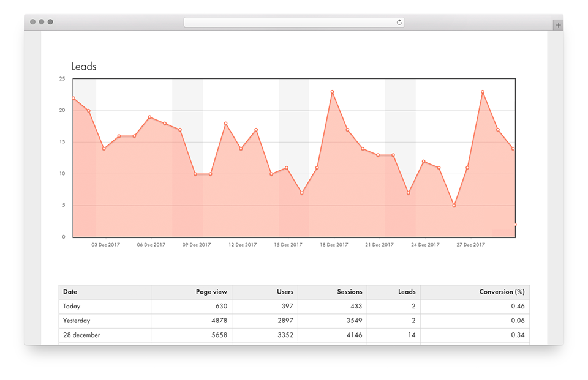Click the red close window button

pos(32,22)
